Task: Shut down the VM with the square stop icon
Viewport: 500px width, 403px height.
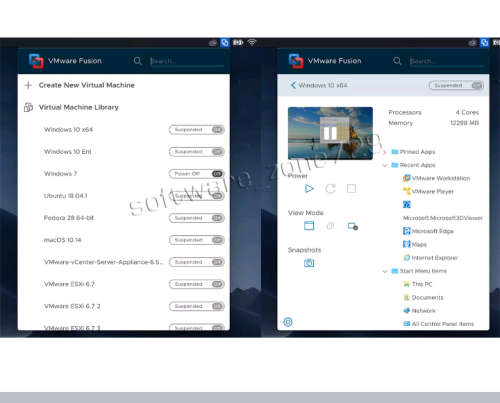Action: coord(351,189)
